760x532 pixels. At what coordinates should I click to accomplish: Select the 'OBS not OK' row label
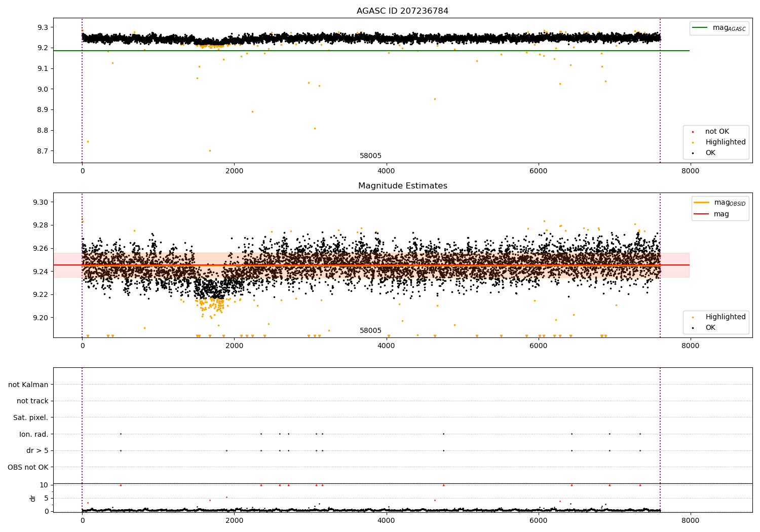(28, 467)
